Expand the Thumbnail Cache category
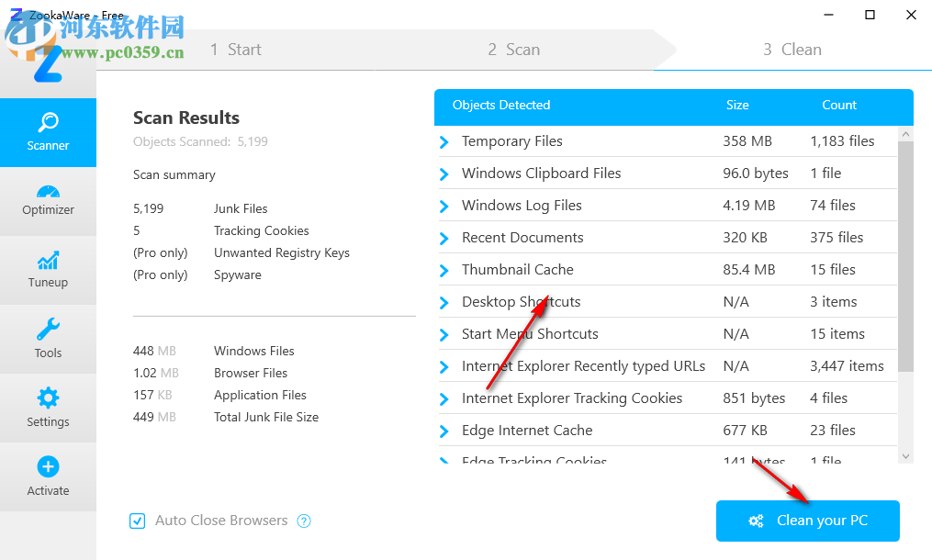Screen dimensions: 932x560 click(x=444, y=270)
